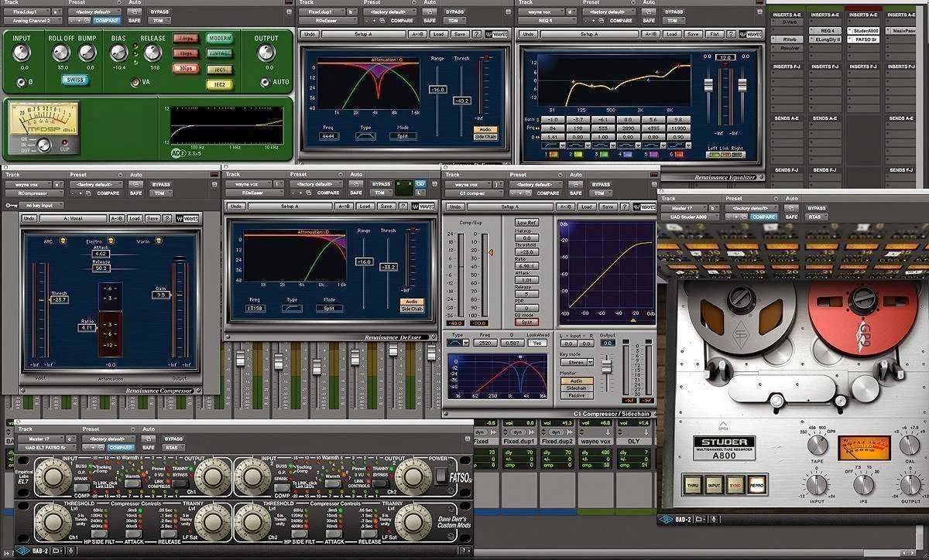Click the SYNC button on Studer A800

pos(735,486)
